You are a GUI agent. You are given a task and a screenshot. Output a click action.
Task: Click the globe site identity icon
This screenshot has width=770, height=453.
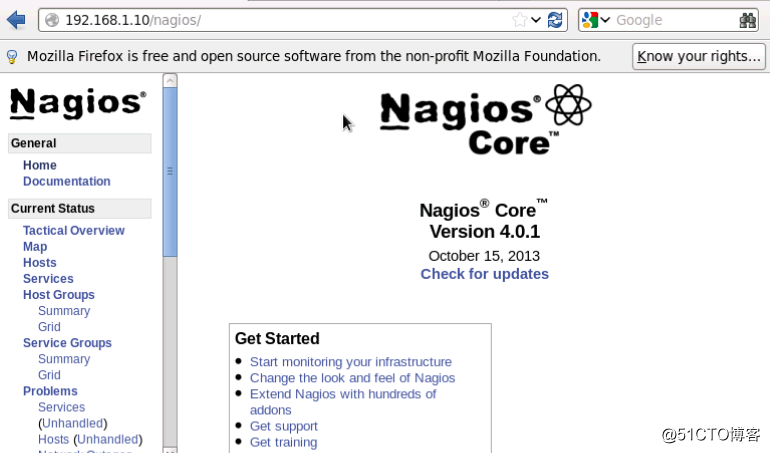pyautogui.click(x=52, y=20)
